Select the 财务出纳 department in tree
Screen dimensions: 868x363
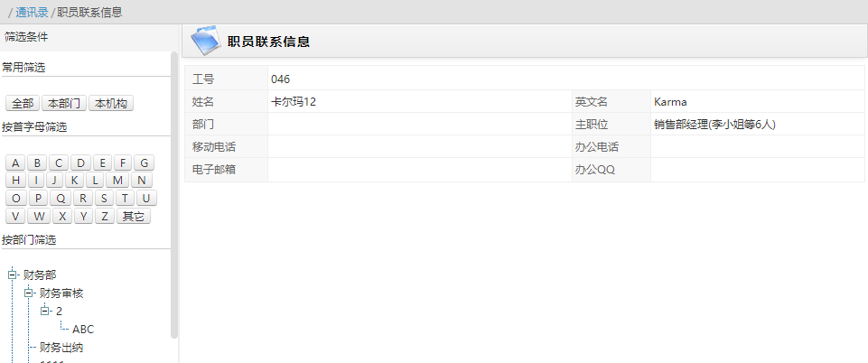[61, 348]
